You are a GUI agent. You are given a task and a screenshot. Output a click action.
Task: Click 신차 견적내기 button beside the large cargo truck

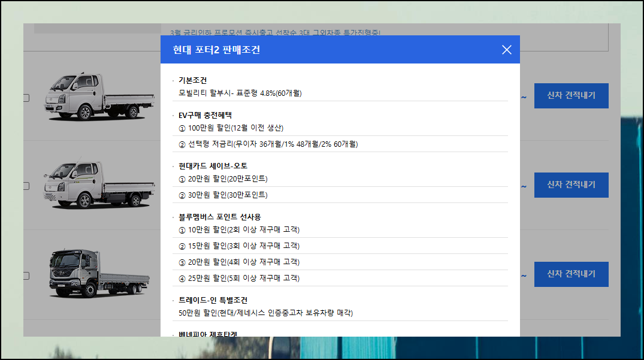(x=571, y=274)
